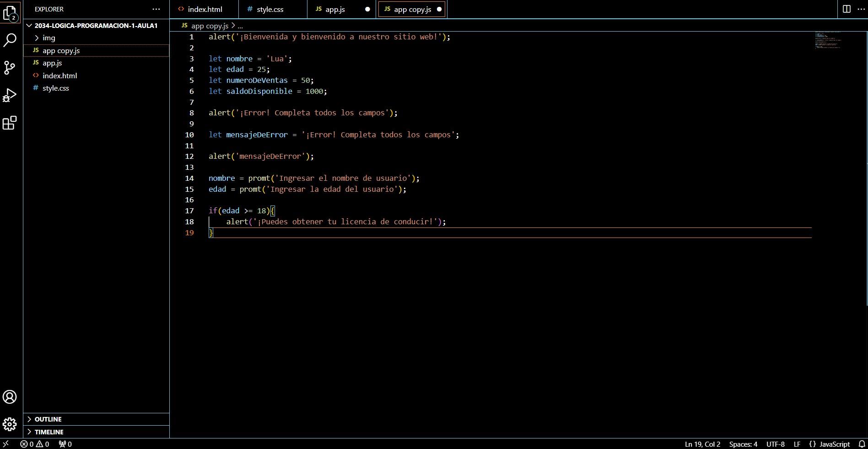This screenshot has width=868, height=449.
Task: Click the JS icon of app.js in explorer
Action: 36,63
